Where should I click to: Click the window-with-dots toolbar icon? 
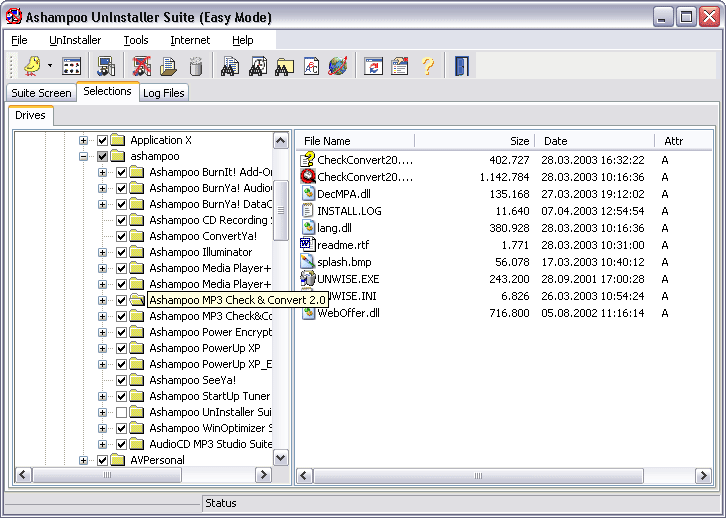71,66
